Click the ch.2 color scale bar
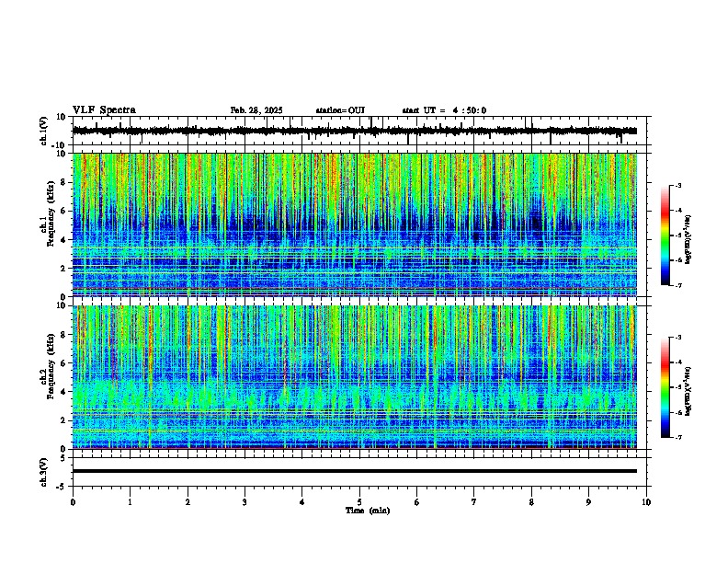728x563 pixels. 665,387
